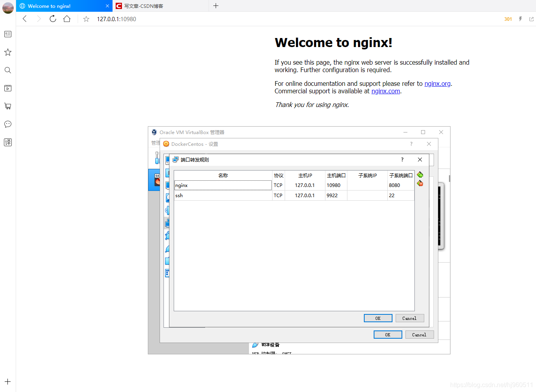Select the ssh rule name cell
Screen dimensions: 536x392
coord(223,196)
